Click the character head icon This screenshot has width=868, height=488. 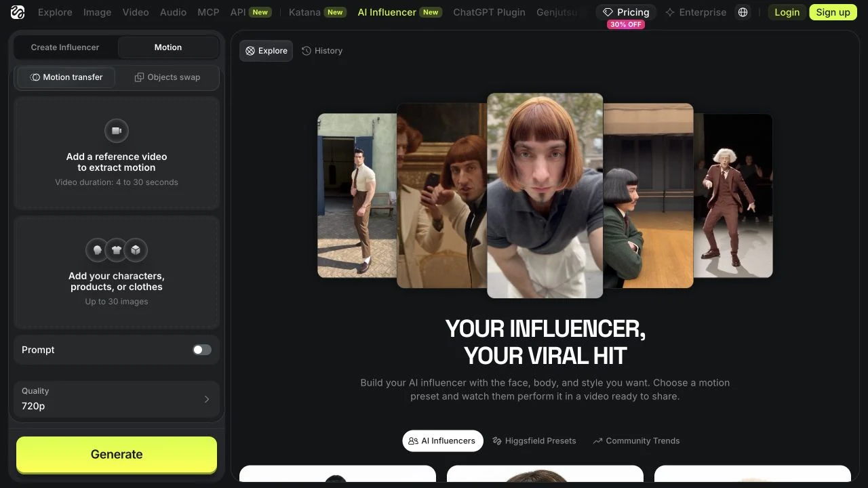click(x=98, y=250)
